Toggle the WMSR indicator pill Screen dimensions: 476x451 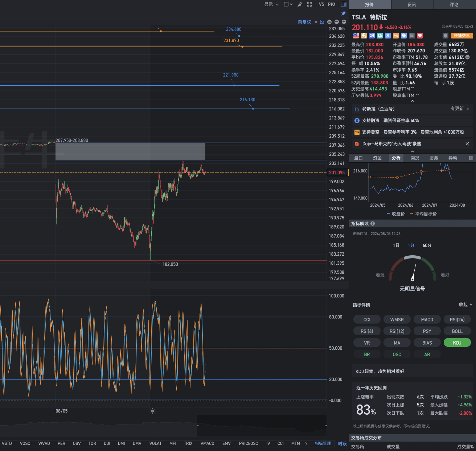[x=397, y=320]
